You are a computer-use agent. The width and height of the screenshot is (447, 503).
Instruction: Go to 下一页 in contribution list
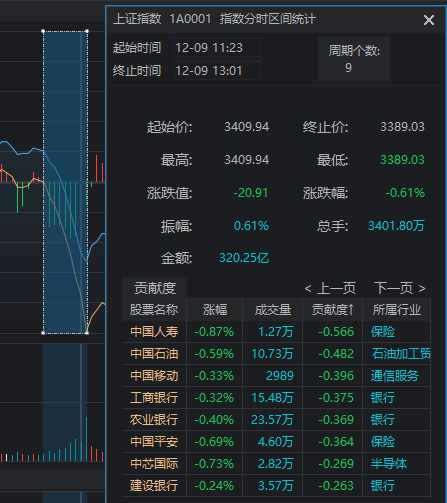pyautogui.click(x=400, y=288)
